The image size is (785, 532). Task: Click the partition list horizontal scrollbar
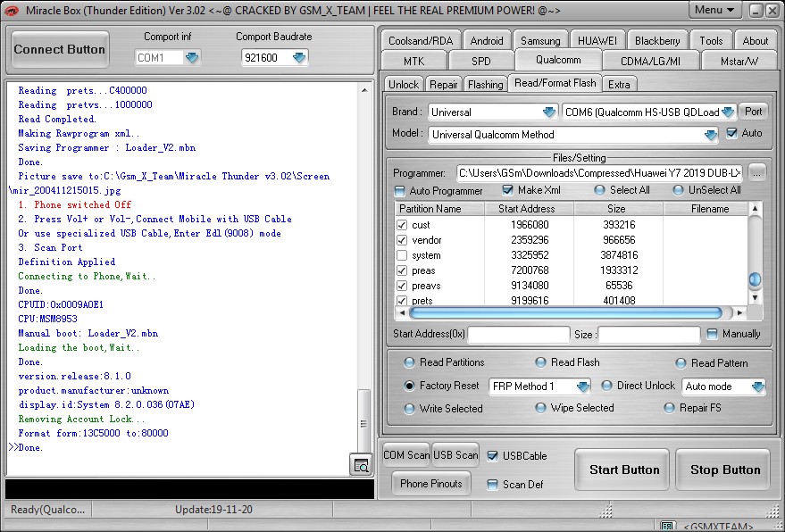click(x=565, y=313)
